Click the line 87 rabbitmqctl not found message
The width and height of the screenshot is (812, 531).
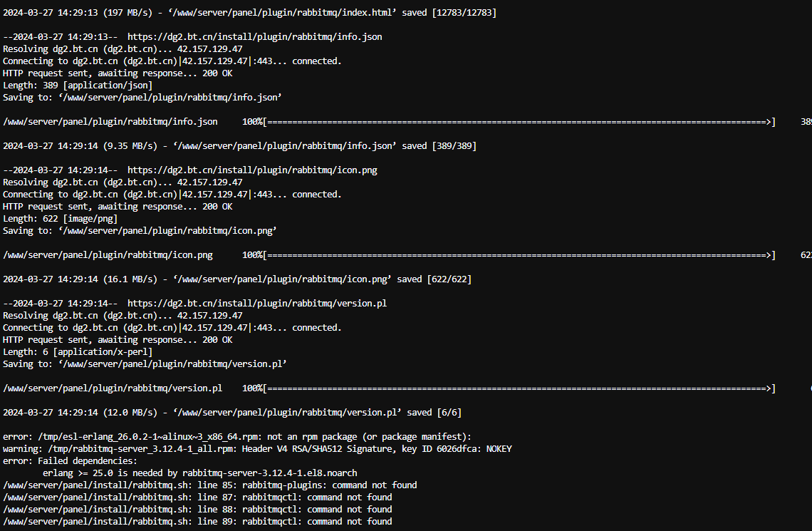(197, 498)
